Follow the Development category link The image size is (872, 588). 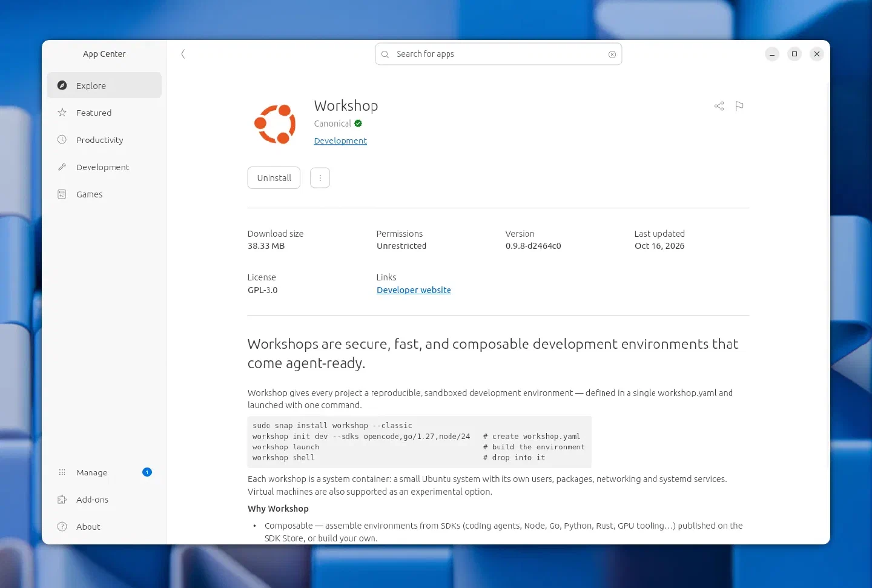[x=340, y=140]
